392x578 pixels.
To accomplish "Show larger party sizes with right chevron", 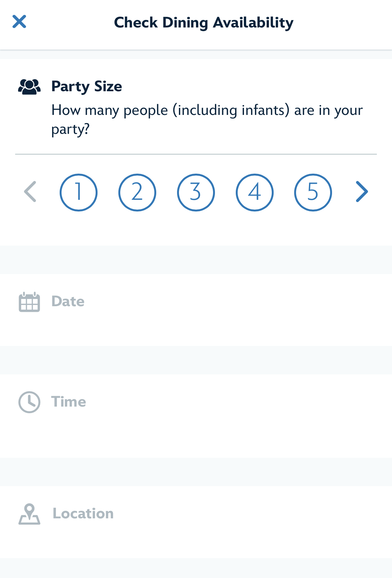I will (362, 192).
